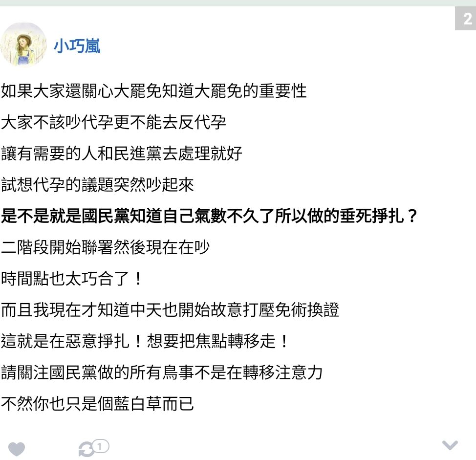Click the line 大家不該吵代孕更不能去反代孕
Image resolution: width=476 pixels, height=460 pixels.
(x=113, y=122)
